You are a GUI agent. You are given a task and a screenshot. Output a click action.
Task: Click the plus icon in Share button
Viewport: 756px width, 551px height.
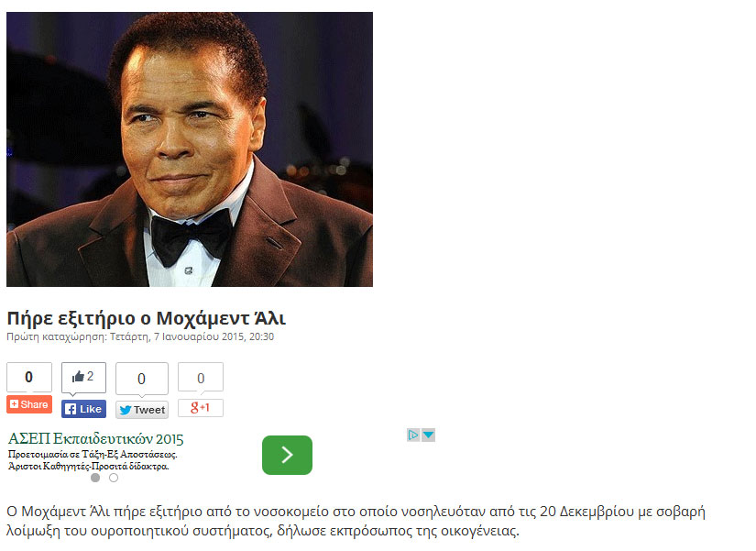[15, 403]
